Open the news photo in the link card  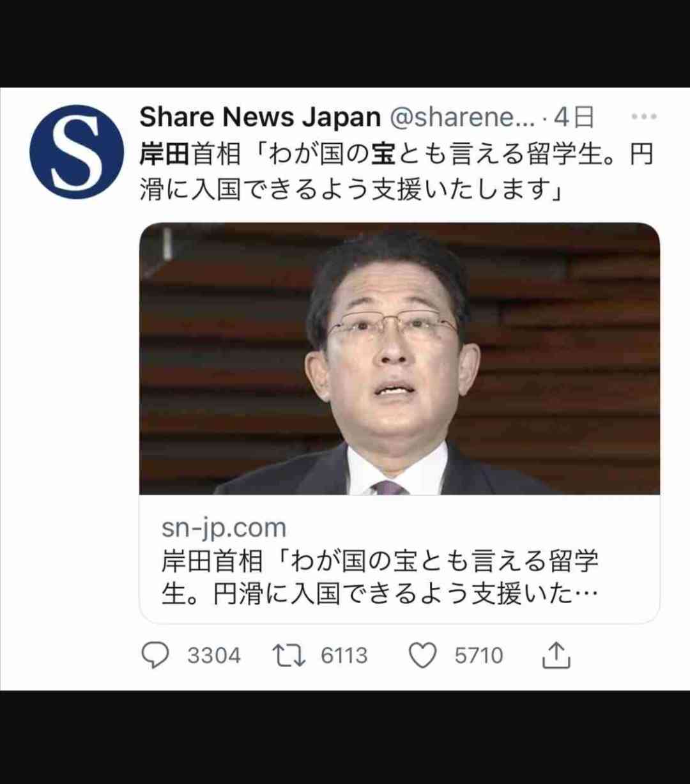point(399,358)
